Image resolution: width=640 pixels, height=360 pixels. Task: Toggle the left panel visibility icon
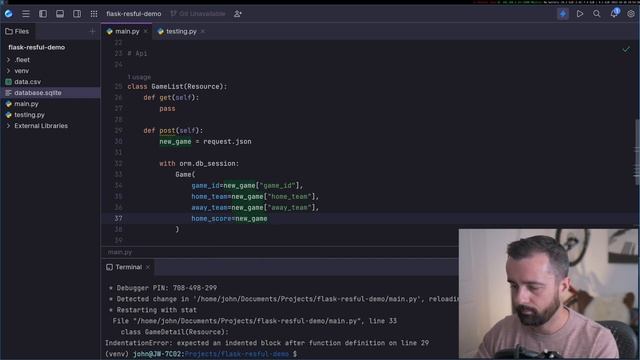(x=43, y=14)
